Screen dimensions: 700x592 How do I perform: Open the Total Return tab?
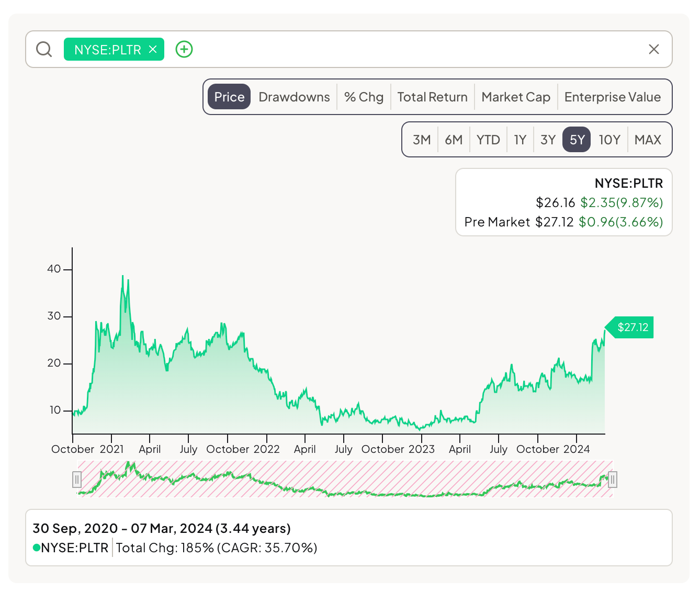pos(432,97)
